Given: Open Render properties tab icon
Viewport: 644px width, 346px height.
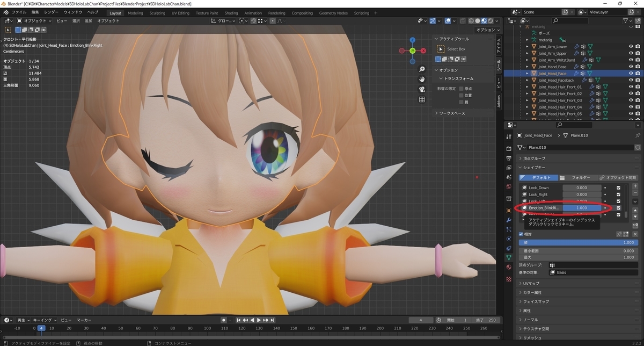Looking at the screenshot, I should click(x=509, y=149).
